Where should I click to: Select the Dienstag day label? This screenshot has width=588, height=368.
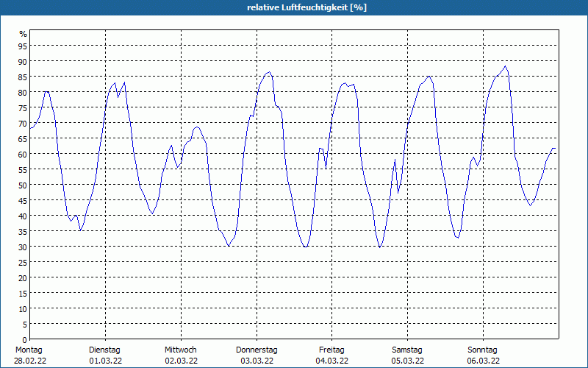tap(104, 350)
